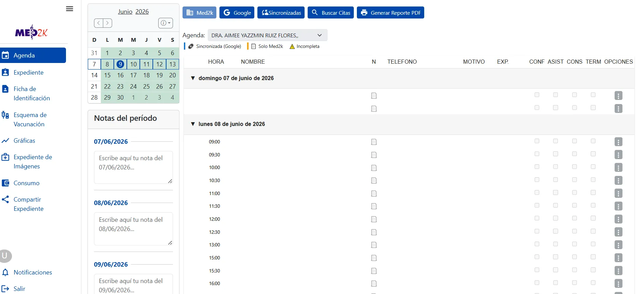This screenshot has height=294, width=644.
Task: Open Expediente in the sidebar
Action: (28, 73)
